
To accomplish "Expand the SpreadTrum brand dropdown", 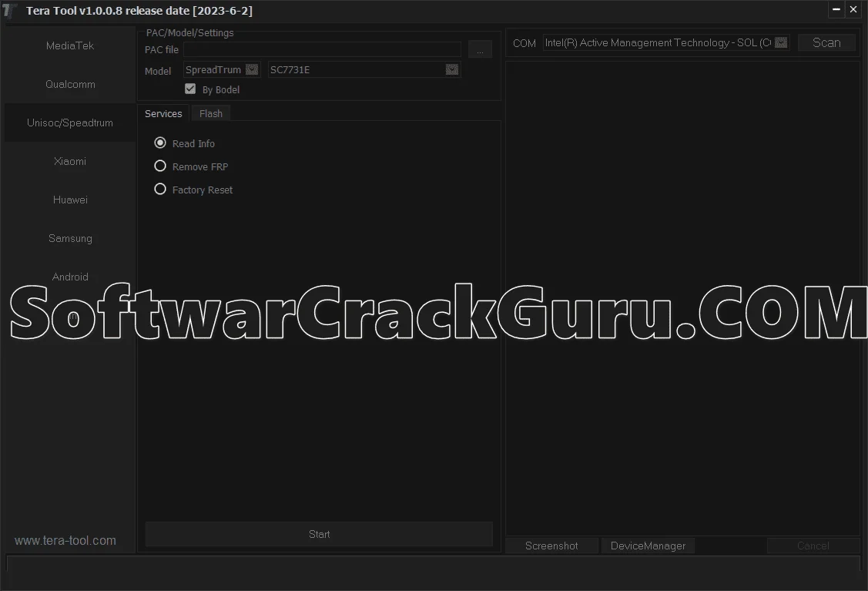I will coord(252,70).
